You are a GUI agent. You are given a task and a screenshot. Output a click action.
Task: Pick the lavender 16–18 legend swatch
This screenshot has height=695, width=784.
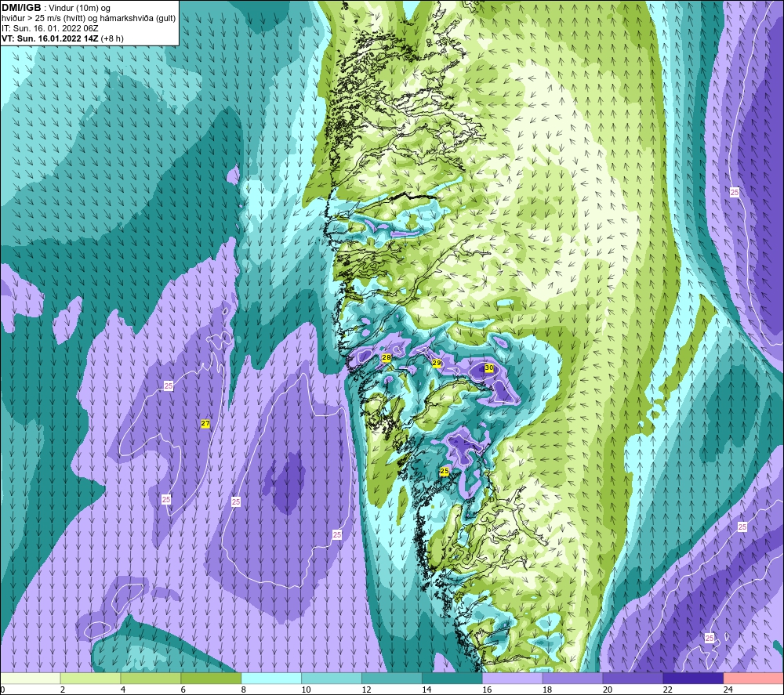(x=513, y=678)
